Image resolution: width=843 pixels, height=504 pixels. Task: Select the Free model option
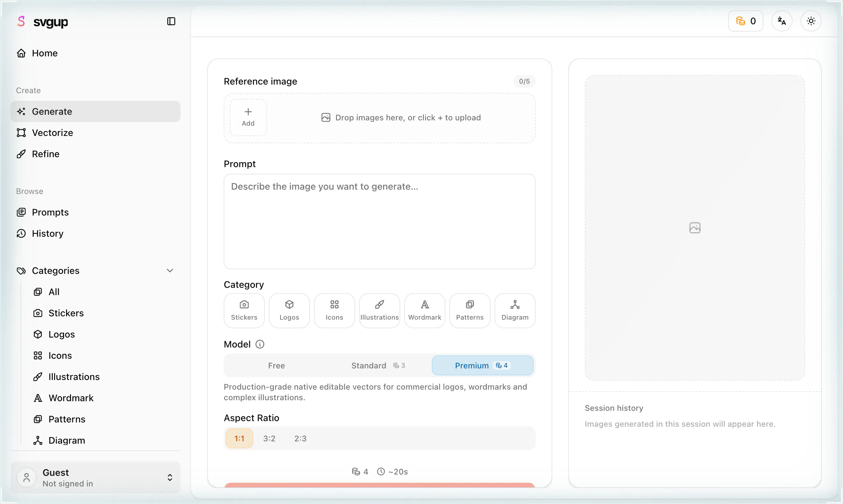(x=276, y=365)
